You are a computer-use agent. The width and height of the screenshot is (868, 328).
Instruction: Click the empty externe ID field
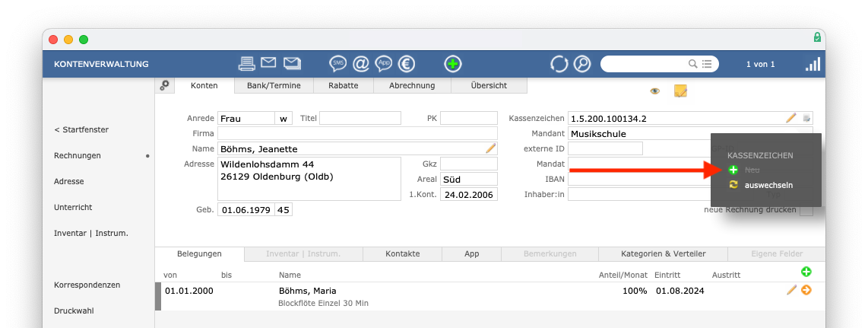[x=605, y=148]
